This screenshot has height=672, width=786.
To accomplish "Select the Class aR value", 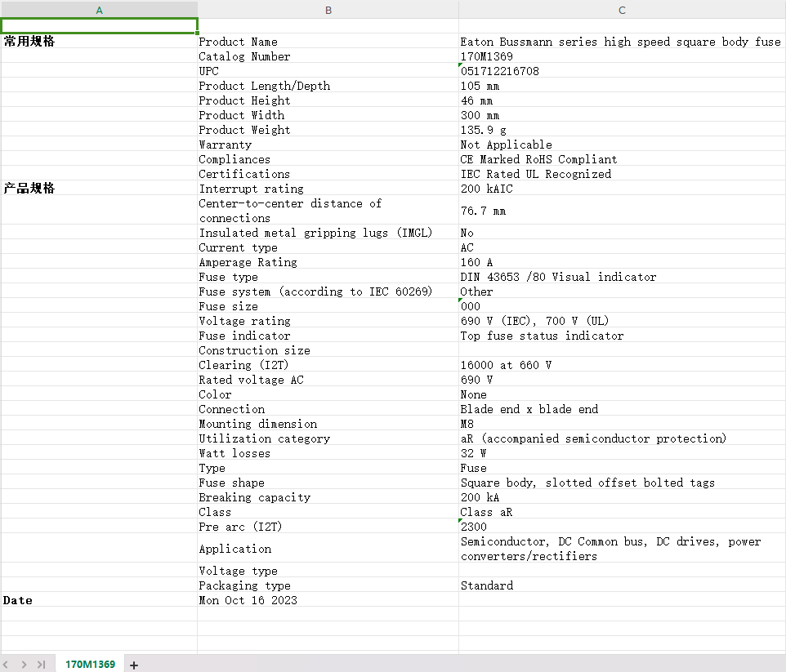I will tap(622, 512).
